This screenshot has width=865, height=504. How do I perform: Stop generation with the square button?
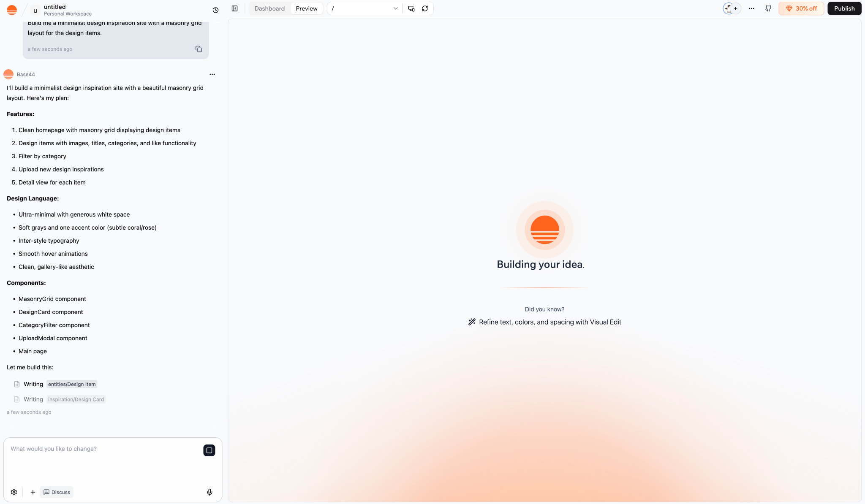pos(209,450)
